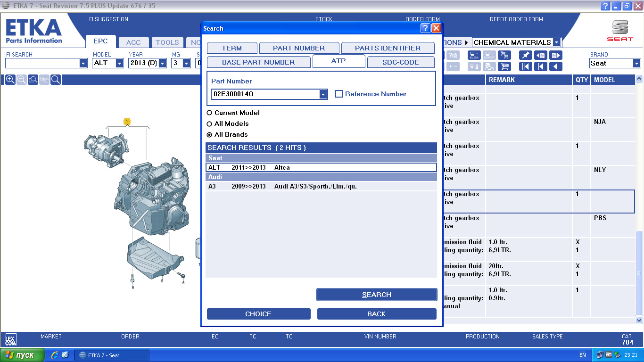The image size is (644, 362).
Task: Open Internet Explorer from quick launch
Action: click(55, 355)
